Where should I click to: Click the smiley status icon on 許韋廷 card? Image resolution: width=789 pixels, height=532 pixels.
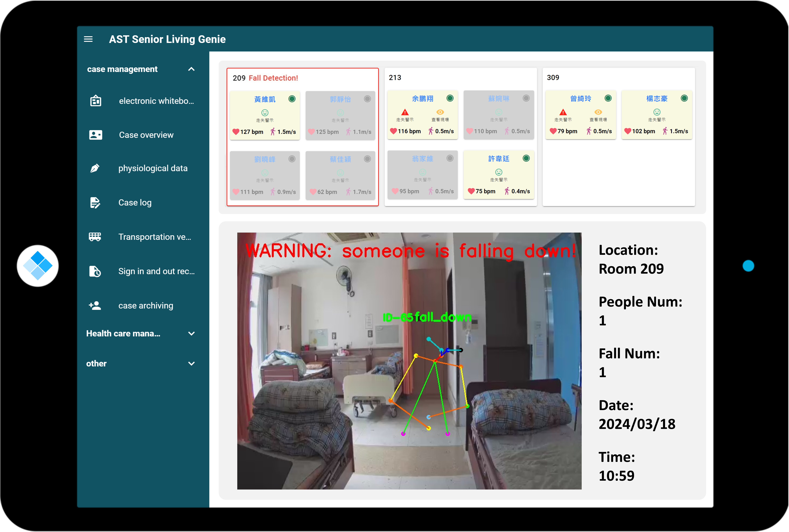[499, 172]
